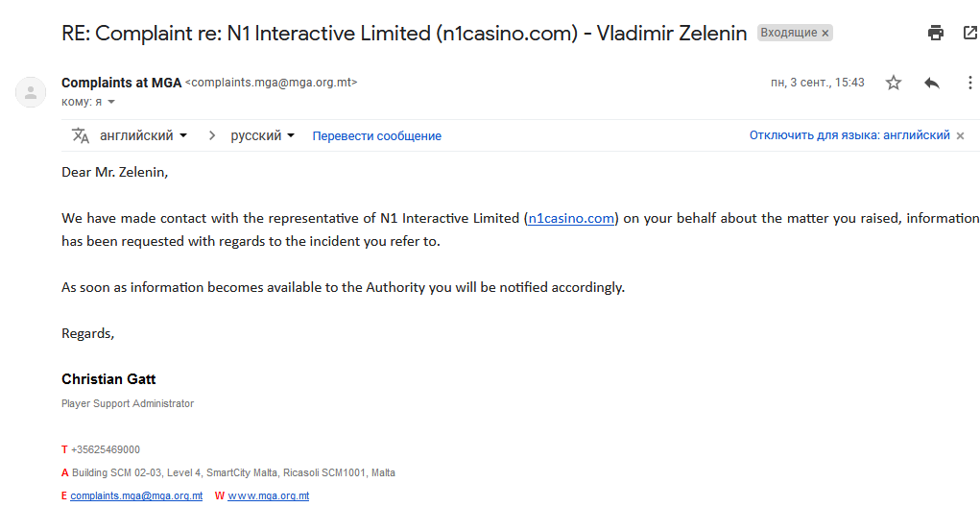Open the three-dot more options menu
980x507 pixels.
(970, 83)
